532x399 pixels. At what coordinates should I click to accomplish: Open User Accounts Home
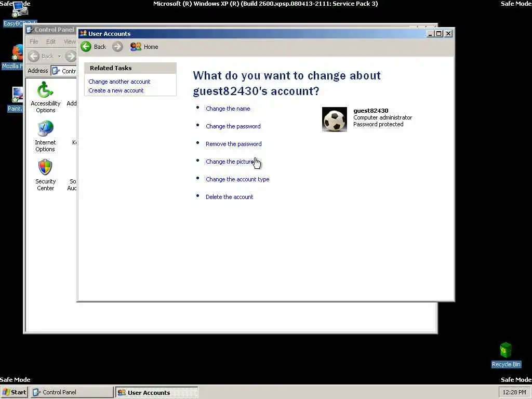point(144,46)
